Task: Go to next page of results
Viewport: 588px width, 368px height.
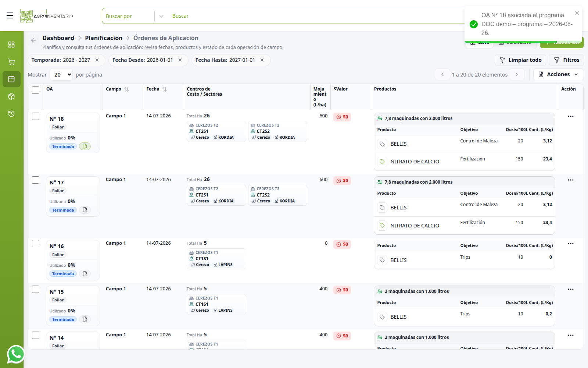Action: pos(517,74)
